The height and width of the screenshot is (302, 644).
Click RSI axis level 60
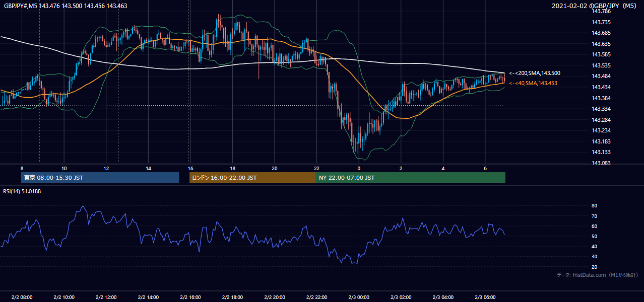click(x=595, y=226)
